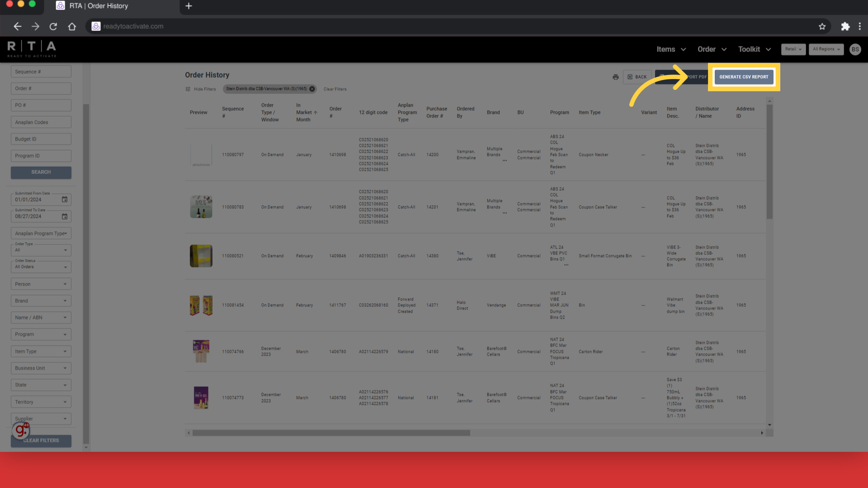Viewport: 868px width, 488px height.
Task: Open the All Regions dropdown
Action: pos(826,49)
